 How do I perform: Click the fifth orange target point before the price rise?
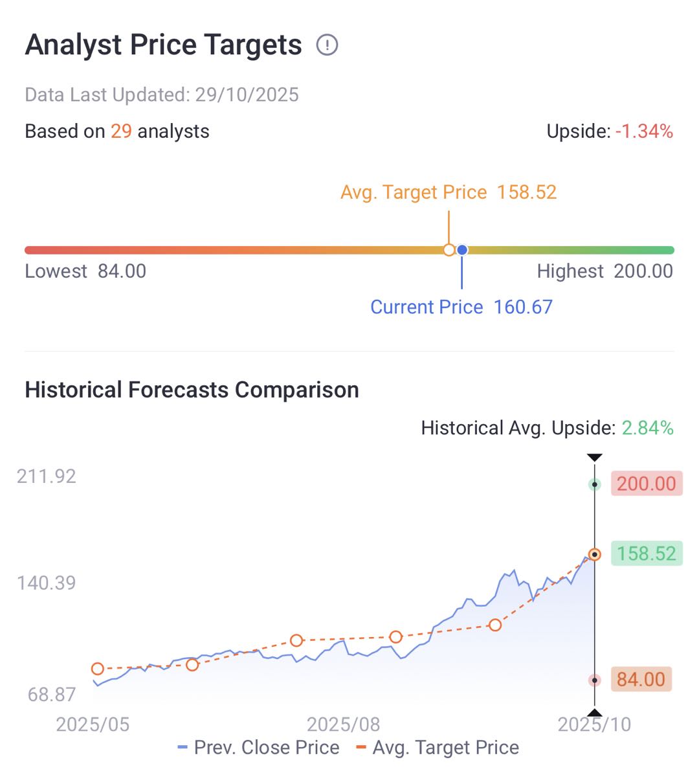[495, 625]
